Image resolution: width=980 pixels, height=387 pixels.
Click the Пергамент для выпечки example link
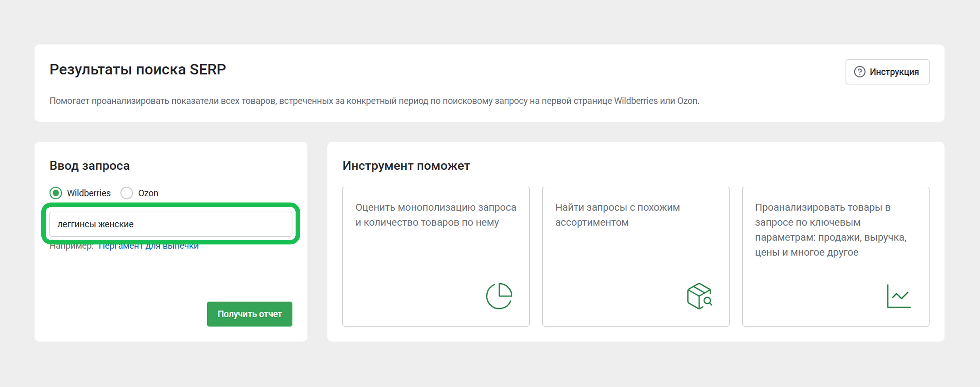pos(148,246)
